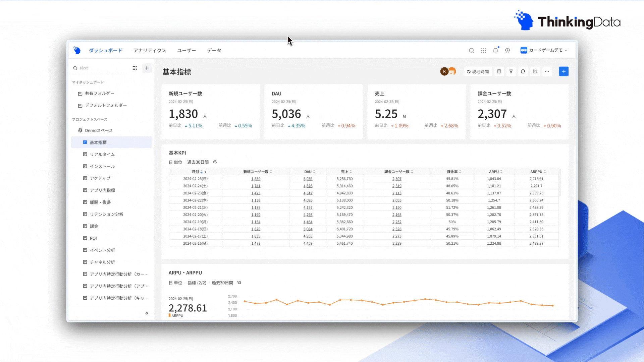This screenshot has height=362, width=644.
Task: Open the 離脱・復帰 dashboard
Action: click(x=111, y=202)
